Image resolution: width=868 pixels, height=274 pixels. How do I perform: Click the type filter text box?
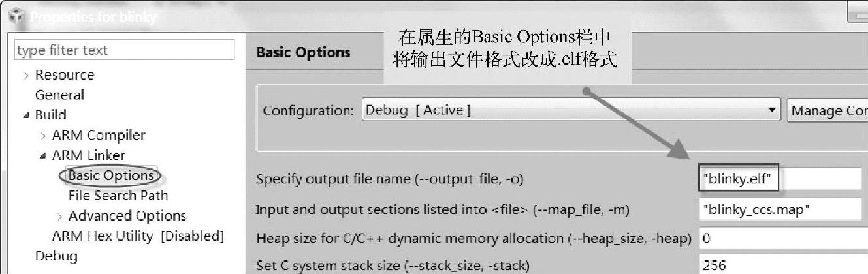[x=124, y=50]
